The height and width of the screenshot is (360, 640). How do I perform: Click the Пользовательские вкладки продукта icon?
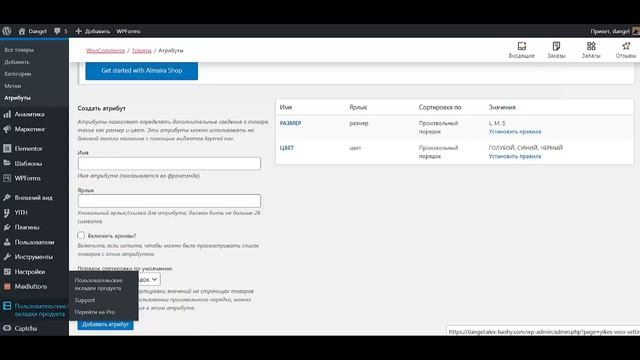tap(7, 306)
